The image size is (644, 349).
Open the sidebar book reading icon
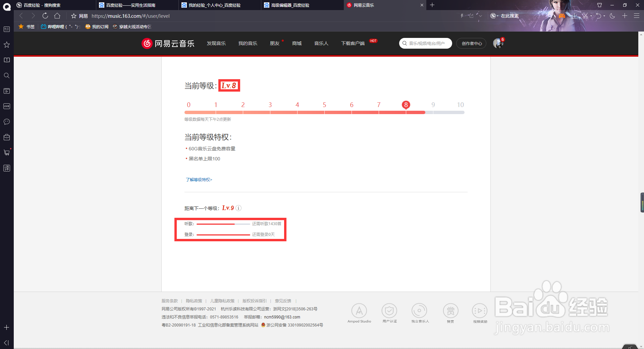(x=7, y=60)
